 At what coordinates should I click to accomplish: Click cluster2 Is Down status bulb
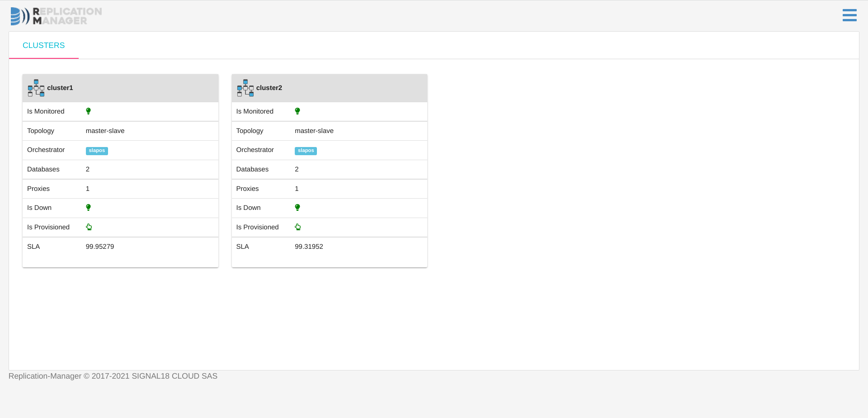[x=297, y=208]
